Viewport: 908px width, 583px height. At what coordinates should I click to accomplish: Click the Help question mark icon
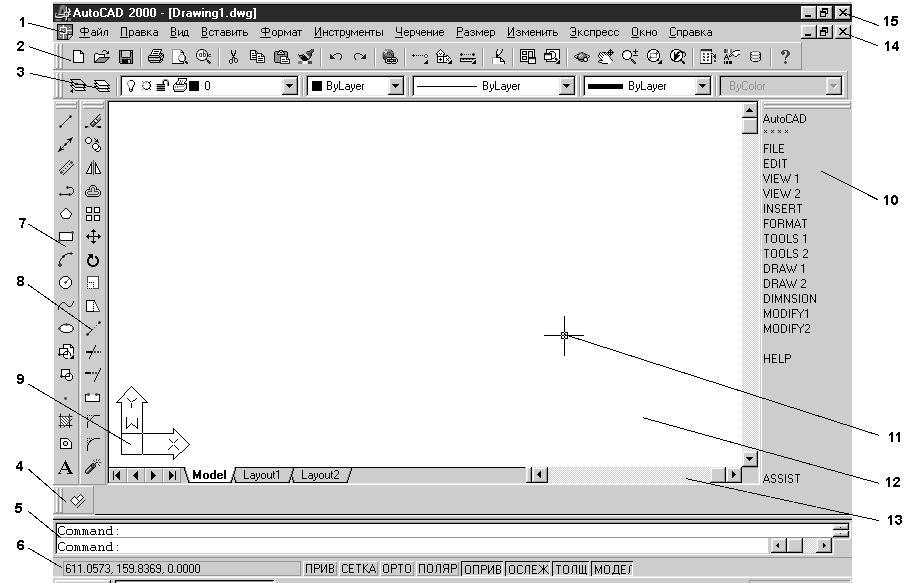[785, 57]
